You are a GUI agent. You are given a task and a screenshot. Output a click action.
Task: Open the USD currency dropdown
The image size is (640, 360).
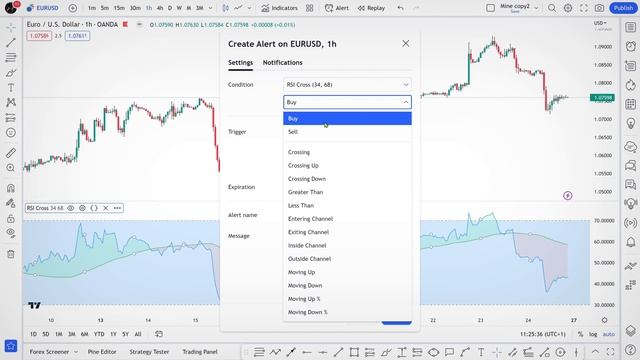[x=600, y=23]
